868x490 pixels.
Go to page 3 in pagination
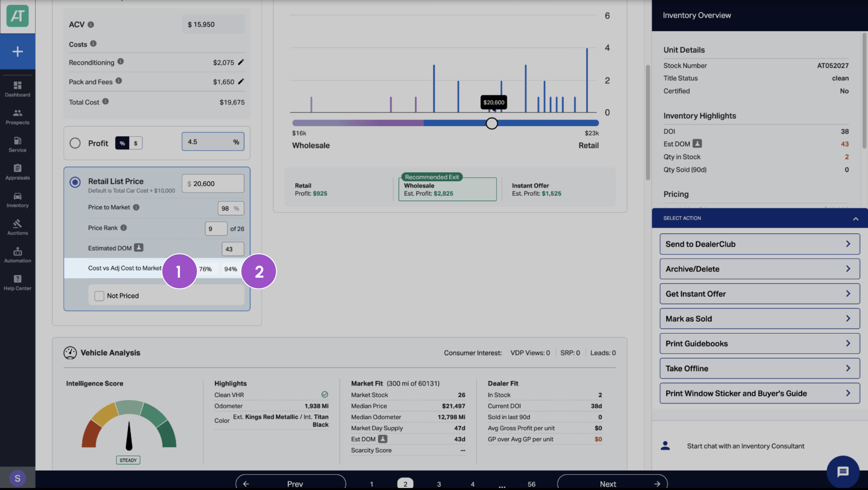click(x=439, y=484)
